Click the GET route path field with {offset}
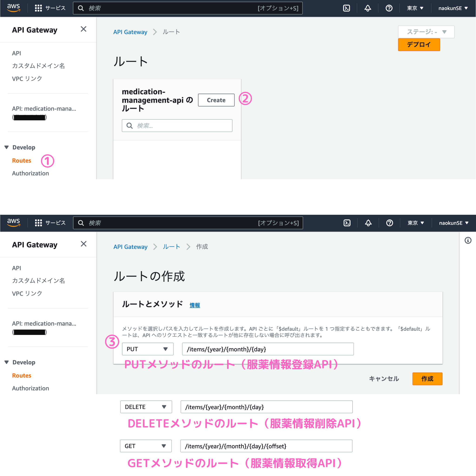 click(266, 446)
